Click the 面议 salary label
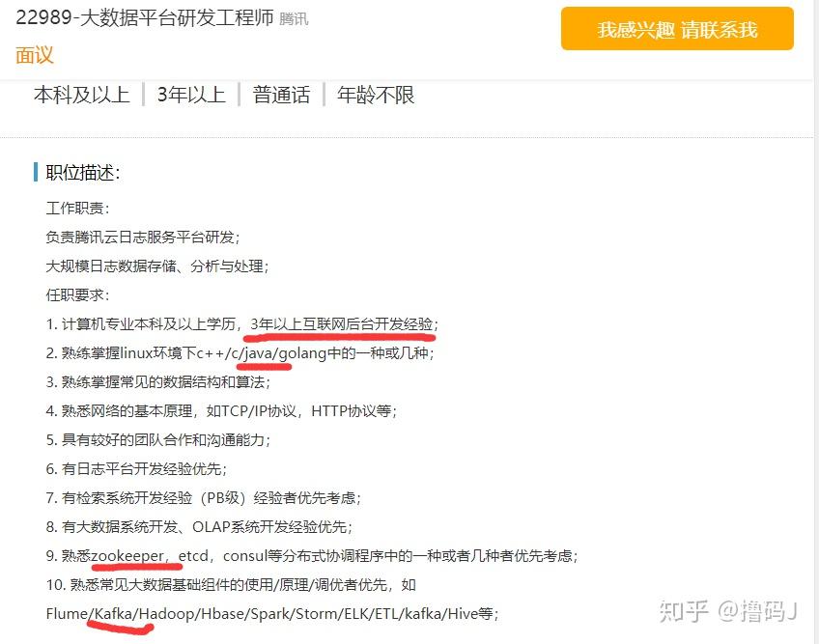 pos(35,55)
